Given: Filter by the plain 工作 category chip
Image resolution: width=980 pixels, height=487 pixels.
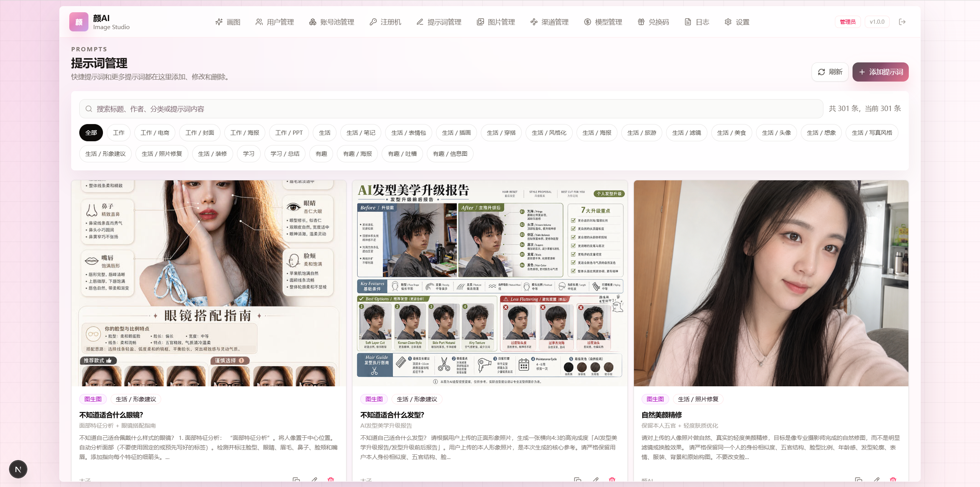Looking at the screenshot, I should (x=119, y=133).
